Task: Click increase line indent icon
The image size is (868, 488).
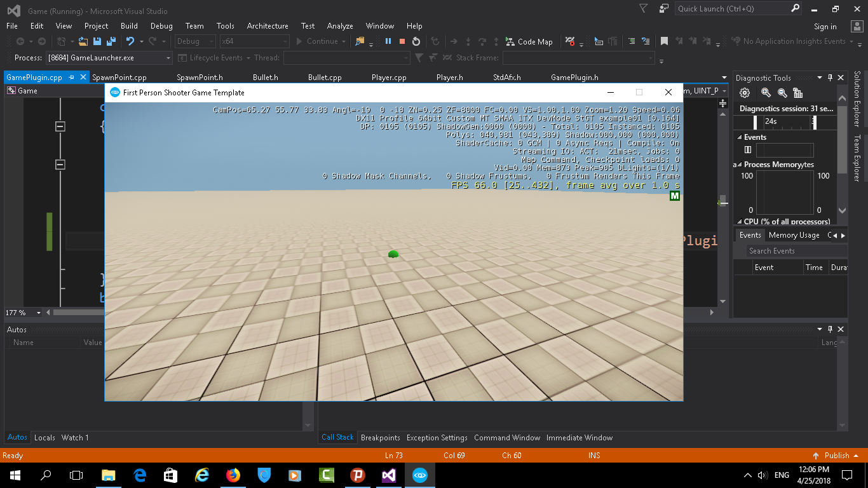Action: pos(632,41)
